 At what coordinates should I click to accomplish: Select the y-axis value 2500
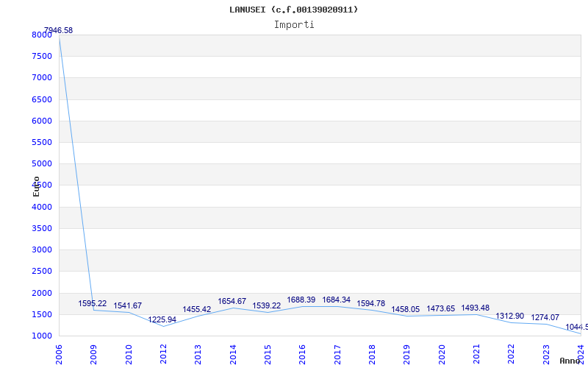42,271
